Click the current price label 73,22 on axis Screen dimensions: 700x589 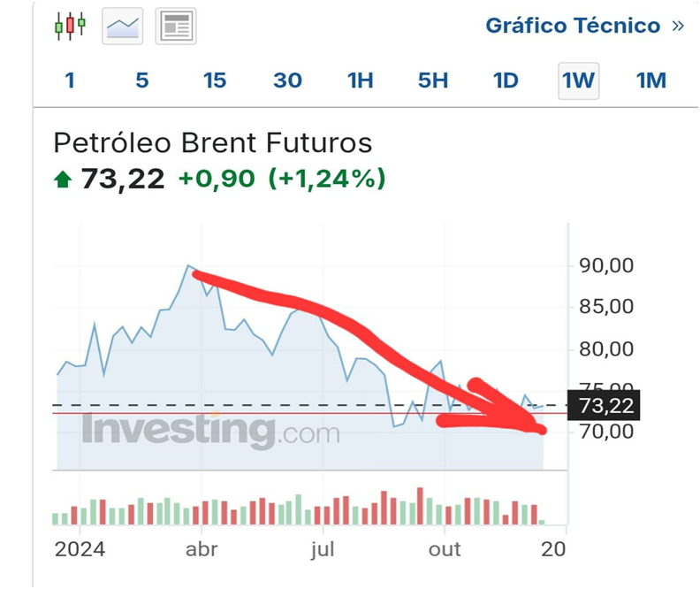pyautogui.click(x=607, y=405)
